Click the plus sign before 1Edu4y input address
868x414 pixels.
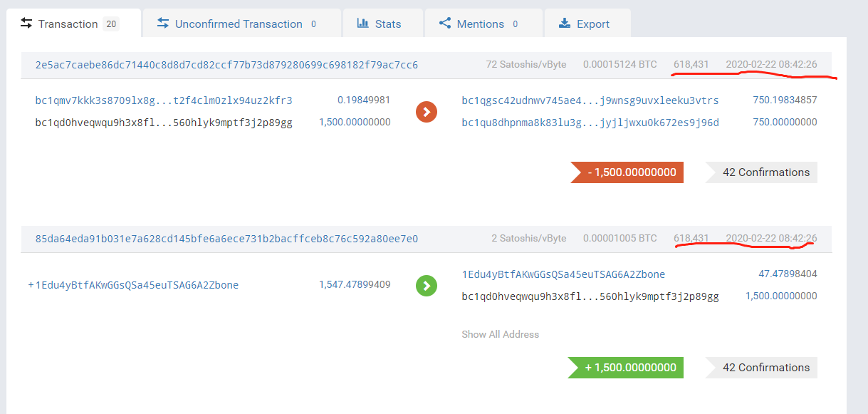(x=31, y=285)
